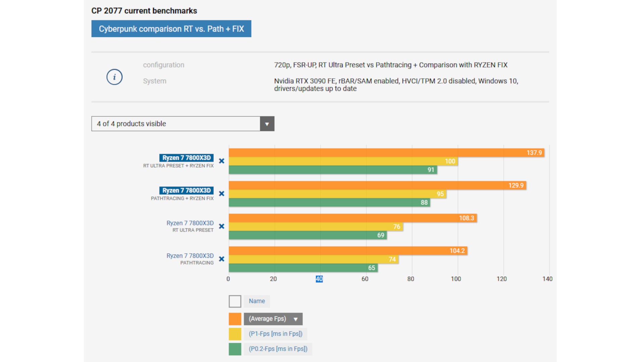Screen dimensions: 644x362
Task: Click the 0 axis tick label
Action: pyautogui.click(x=228, y=279)
